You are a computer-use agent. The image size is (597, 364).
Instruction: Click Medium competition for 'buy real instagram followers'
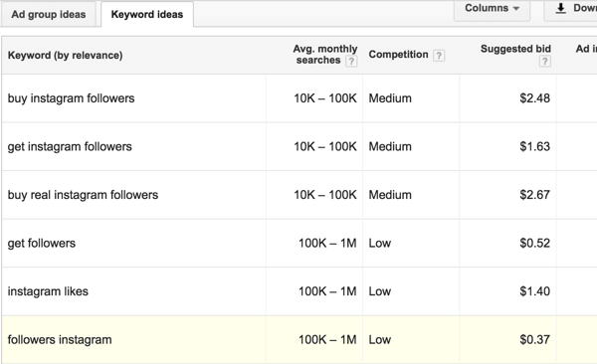point(390,195)
